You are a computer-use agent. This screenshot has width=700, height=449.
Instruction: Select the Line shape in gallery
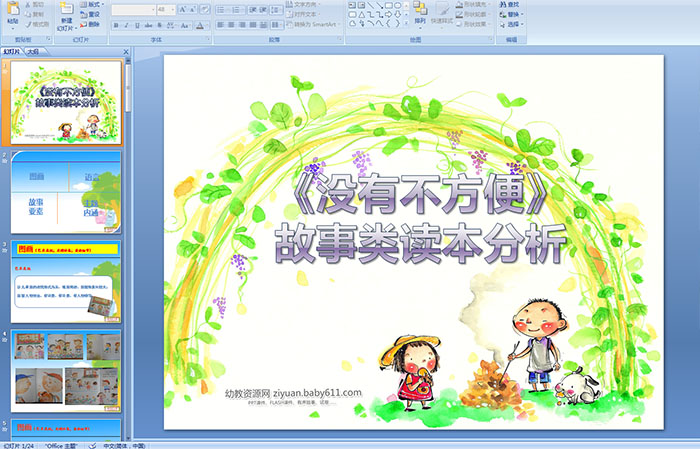(370, 5)
